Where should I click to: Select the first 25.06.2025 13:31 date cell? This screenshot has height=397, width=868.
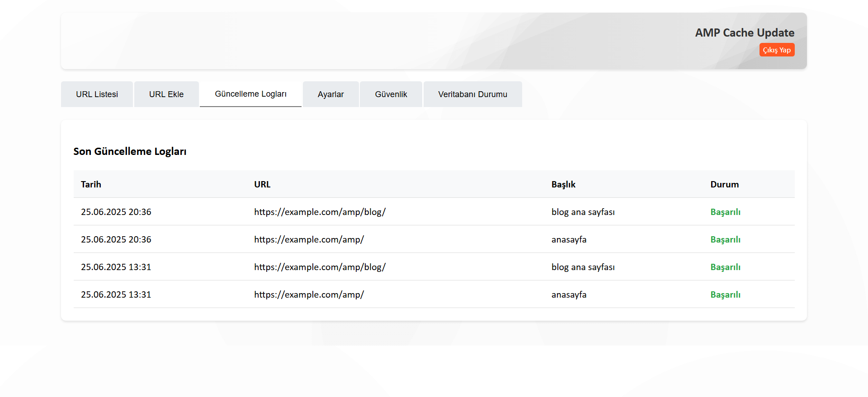[x=116, y=267]
